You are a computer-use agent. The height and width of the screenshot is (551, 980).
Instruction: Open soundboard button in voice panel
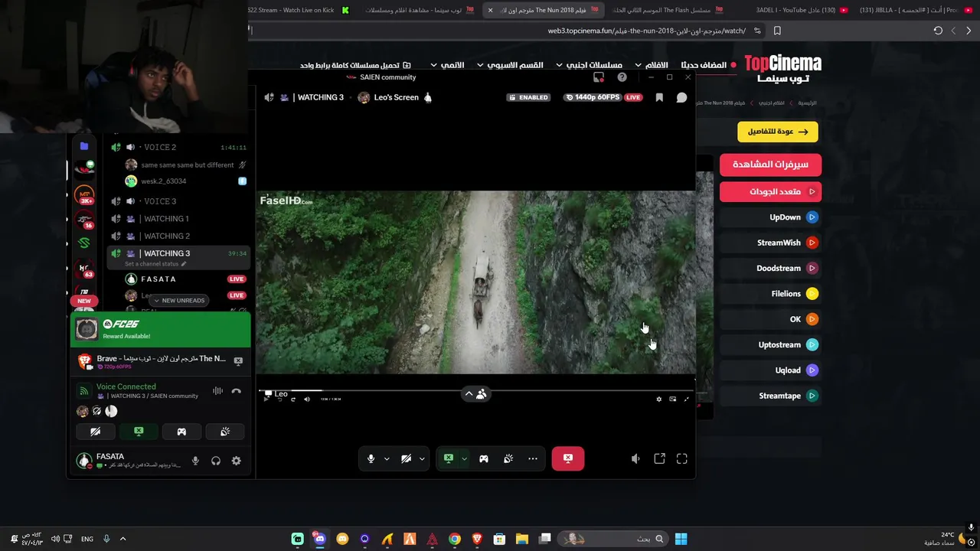point(225,432)
